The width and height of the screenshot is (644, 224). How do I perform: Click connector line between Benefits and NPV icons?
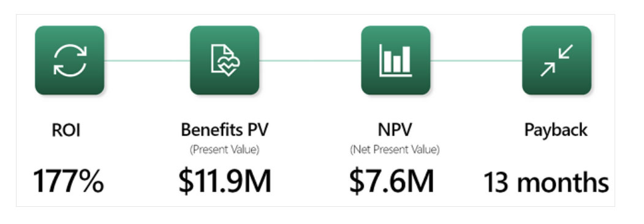click(310, 61)
